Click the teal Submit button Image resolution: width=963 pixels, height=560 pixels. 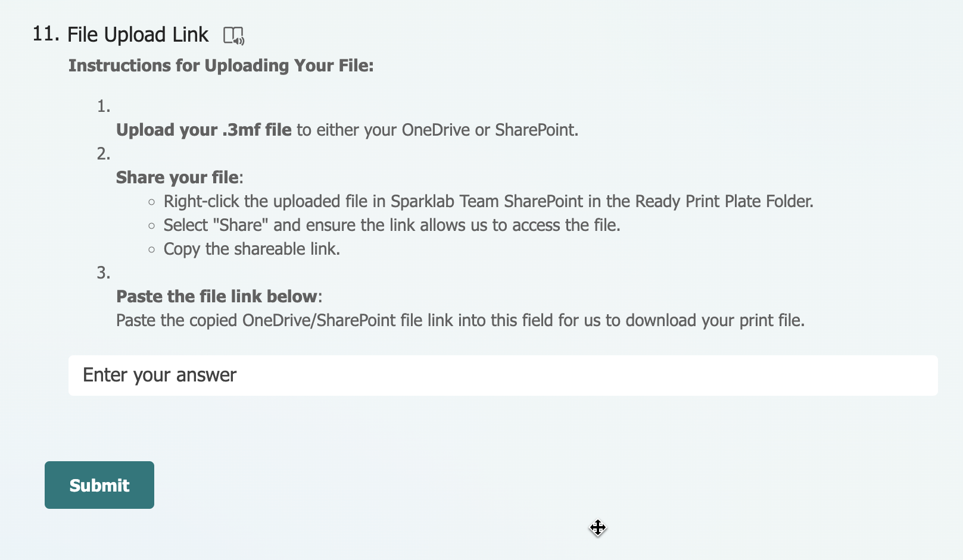(99, 484)
